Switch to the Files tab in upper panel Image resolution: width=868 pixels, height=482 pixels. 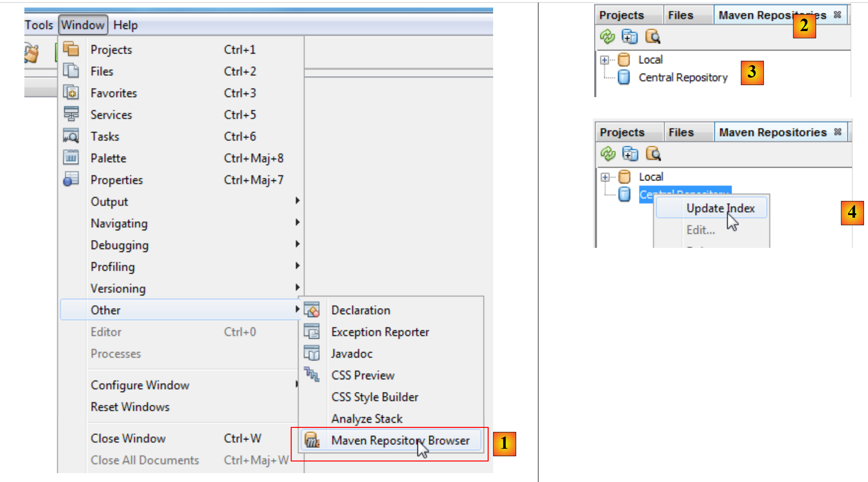pyautogui.click(x=681, y=16)
